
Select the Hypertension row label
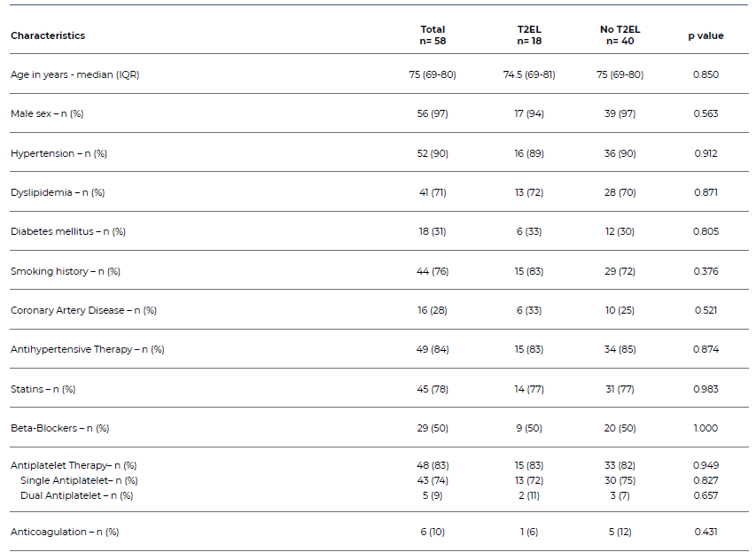tap(58, 153)
